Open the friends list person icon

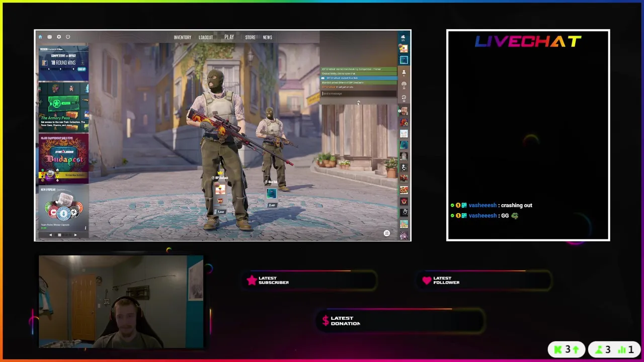[404, 73]
